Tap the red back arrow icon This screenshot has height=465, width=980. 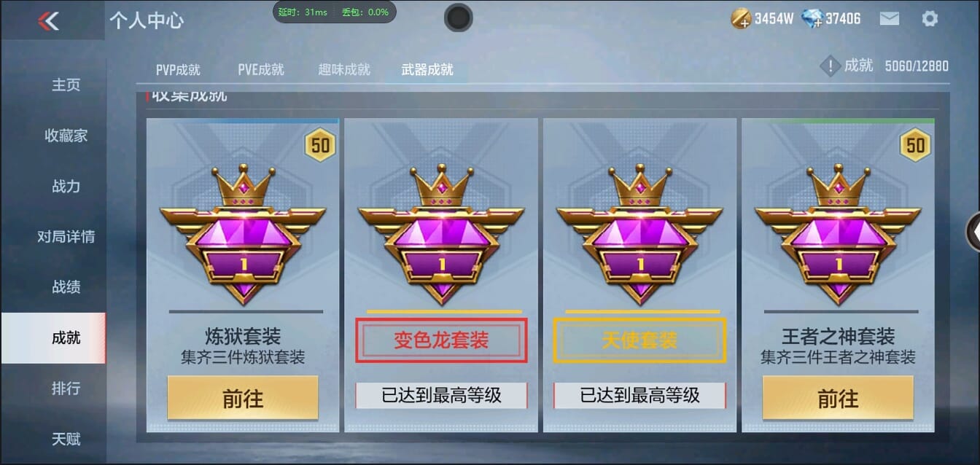[x=48, y=20]
